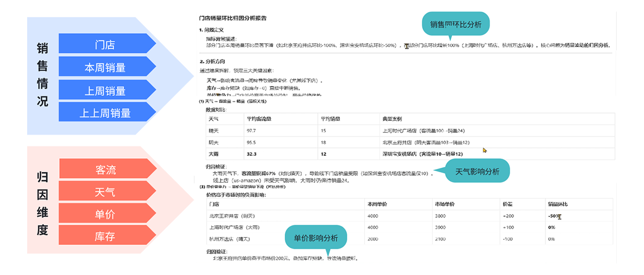Screen dimensions: 644x275
Task: Click the 市场单价 column header
Action: pyautogui.click(x=445, y=204)
